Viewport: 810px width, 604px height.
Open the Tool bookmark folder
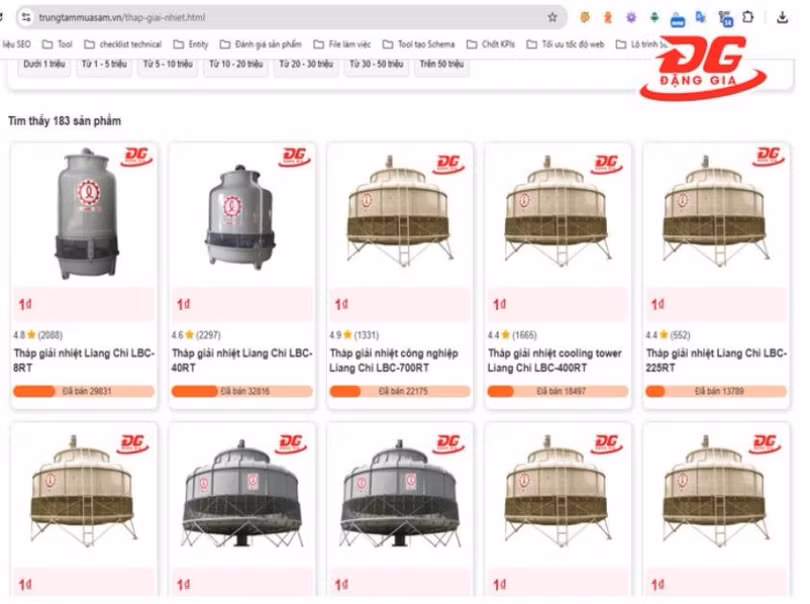pos(57,44)
